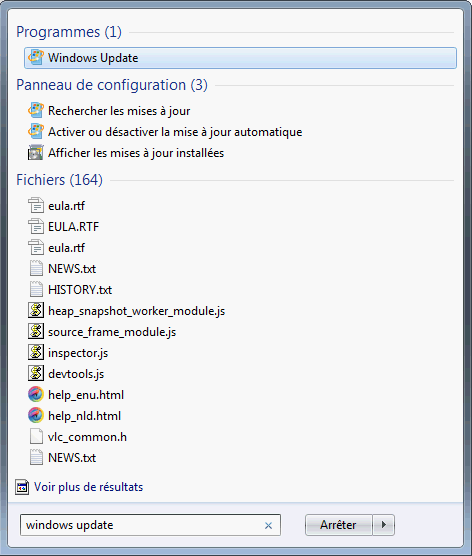Open the inspector.js file name
Viewport: 472px width, 556px height.
point(78,353)
